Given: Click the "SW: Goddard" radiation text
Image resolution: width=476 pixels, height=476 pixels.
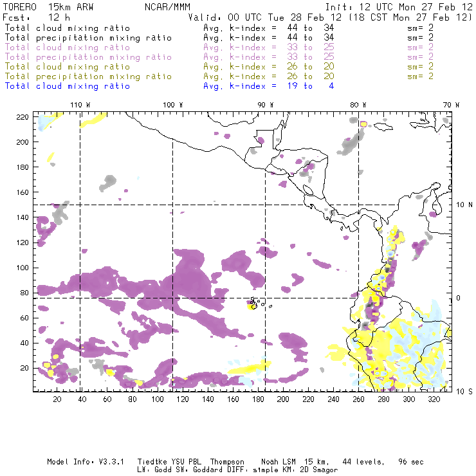Looking at the screenshot, I should pos(205,470).
